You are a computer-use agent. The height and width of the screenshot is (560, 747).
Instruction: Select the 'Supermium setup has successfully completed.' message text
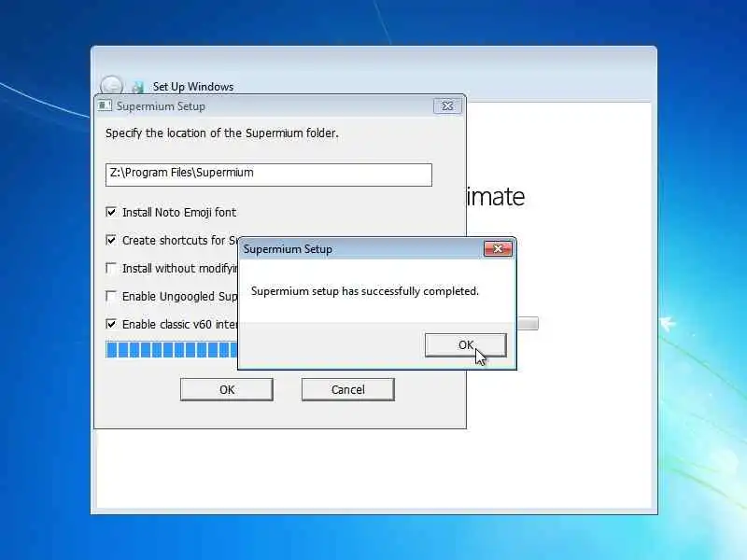365,291
